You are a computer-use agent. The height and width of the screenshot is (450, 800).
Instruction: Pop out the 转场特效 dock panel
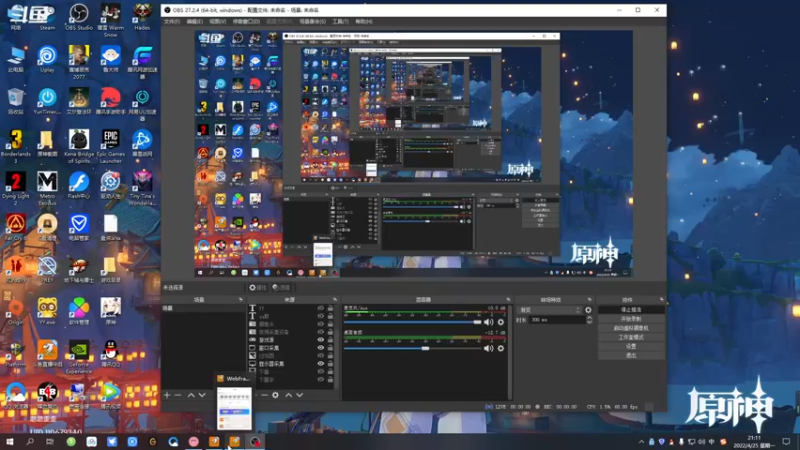(x=589, y=299)
